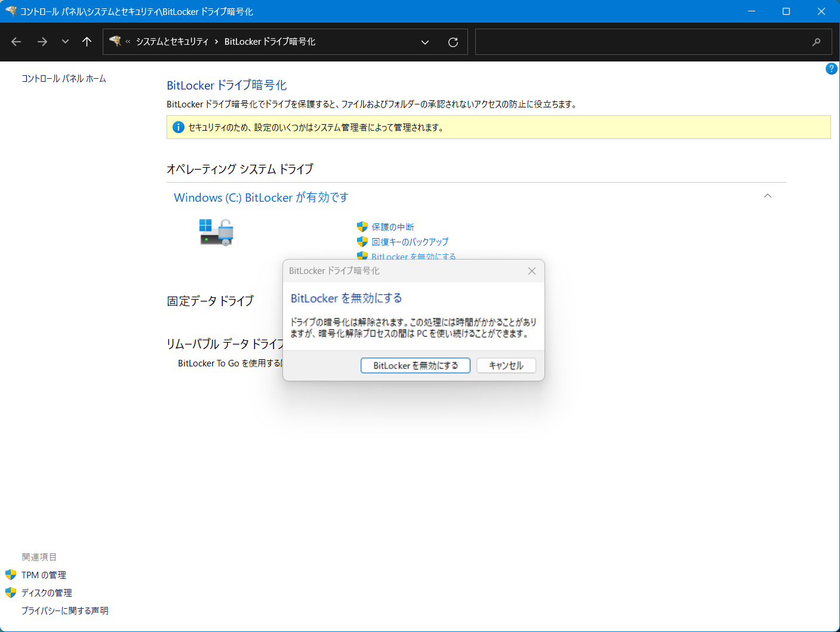Go up one level with up arrow
This screenshot has width=840, height=632.
[x=87, y=42]
